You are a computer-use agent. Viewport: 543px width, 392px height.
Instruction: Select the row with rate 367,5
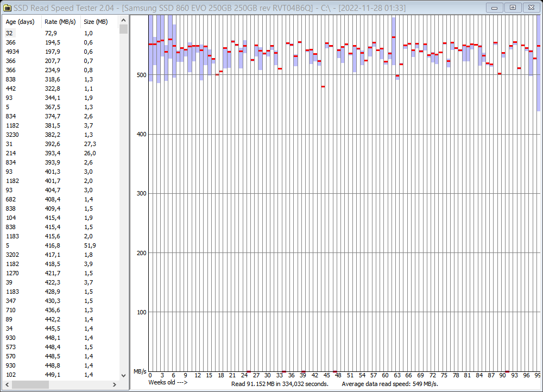click(x=61, y=107)
